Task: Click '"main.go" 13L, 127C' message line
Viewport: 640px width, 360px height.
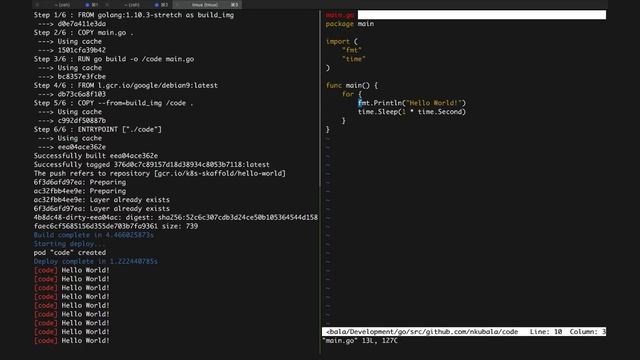Action: tap(360, 340)
